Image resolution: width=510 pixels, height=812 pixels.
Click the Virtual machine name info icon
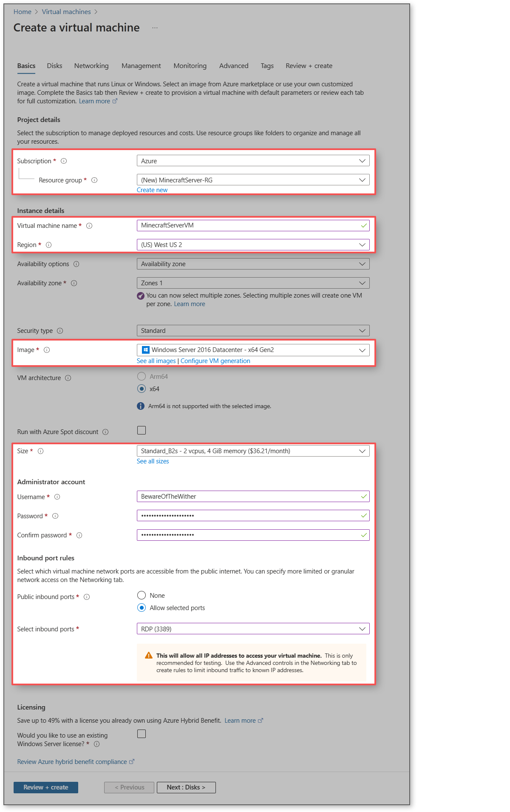89,226
